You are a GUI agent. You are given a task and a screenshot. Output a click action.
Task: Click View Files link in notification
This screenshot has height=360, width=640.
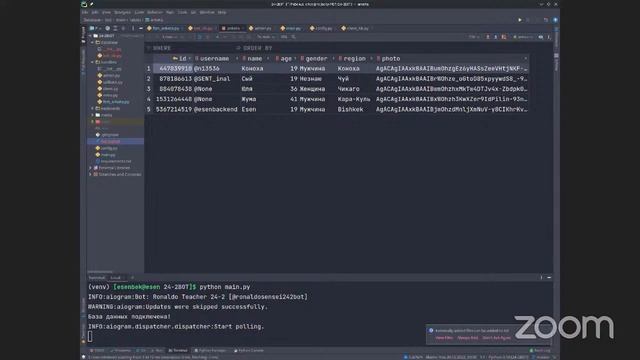coord(444,338)
